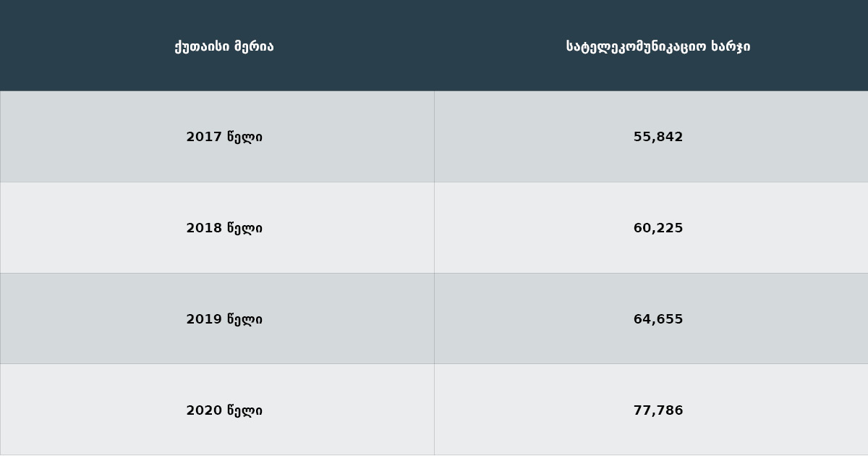Click the word წელი in 2019 row
868x456 pixels.
pyautogui.click(x=245, y=319)
